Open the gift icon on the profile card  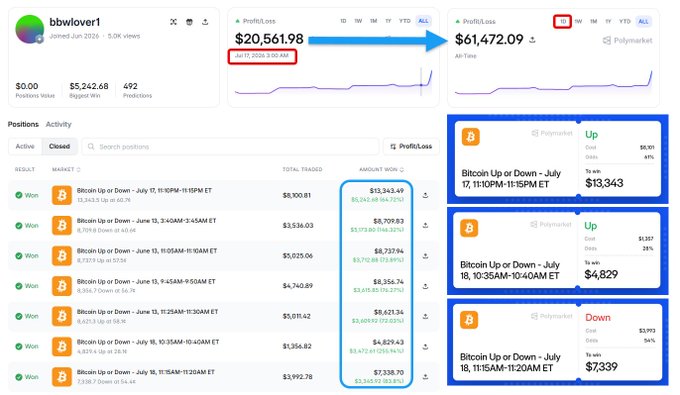pyautogui.click(x=189, y=22)
